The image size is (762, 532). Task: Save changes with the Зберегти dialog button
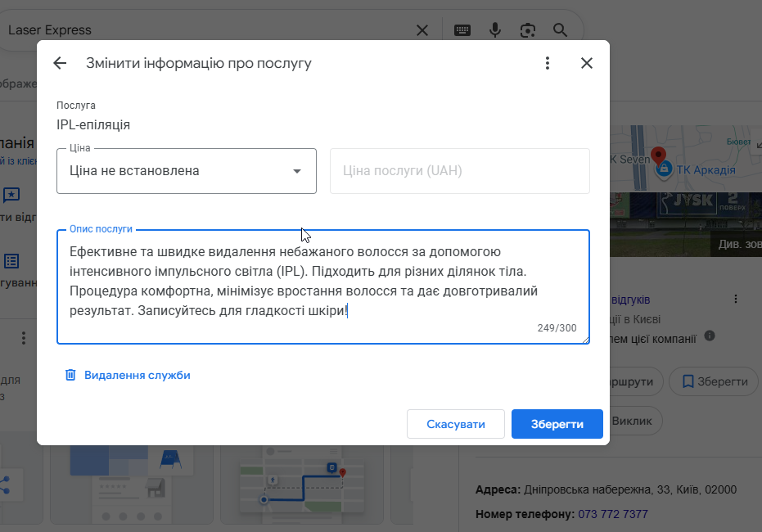click(x=557, y=424)
